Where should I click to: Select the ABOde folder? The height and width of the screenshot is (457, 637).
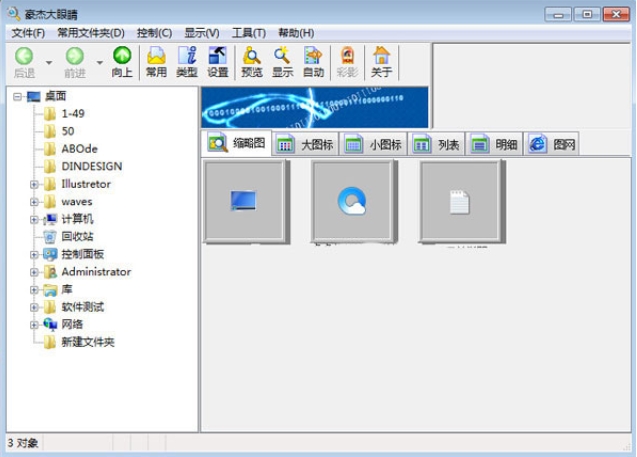point(80,149)
